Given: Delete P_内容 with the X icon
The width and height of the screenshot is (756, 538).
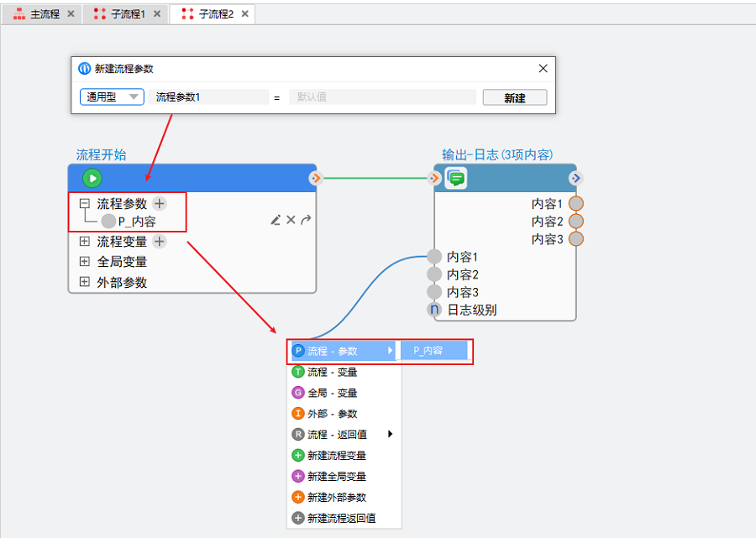Looking at the screenshot, I should [291, 220].
